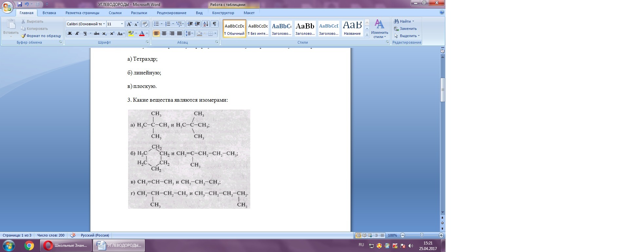Viewport: 644px width, 252px height.
Task: Zoom in with the plus button
Action: [x=441, y=235]
